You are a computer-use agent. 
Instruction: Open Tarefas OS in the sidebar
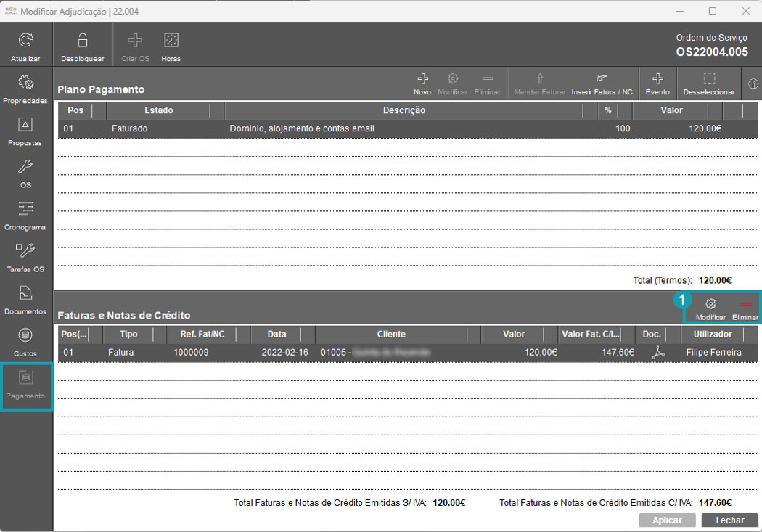pyautogui.click(x=25, y=258)
